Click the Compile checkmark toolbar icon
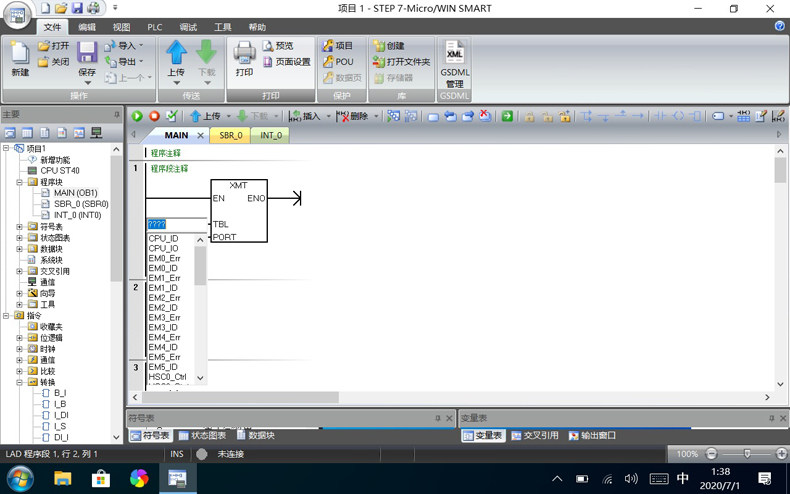The image size is (790, 494). 171,116
